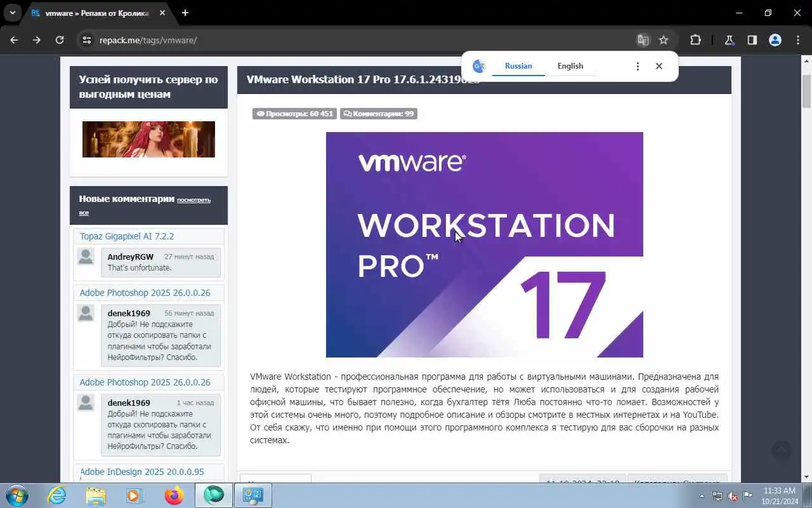
Task: Open translate popup options menu
Action: [638, 66]
